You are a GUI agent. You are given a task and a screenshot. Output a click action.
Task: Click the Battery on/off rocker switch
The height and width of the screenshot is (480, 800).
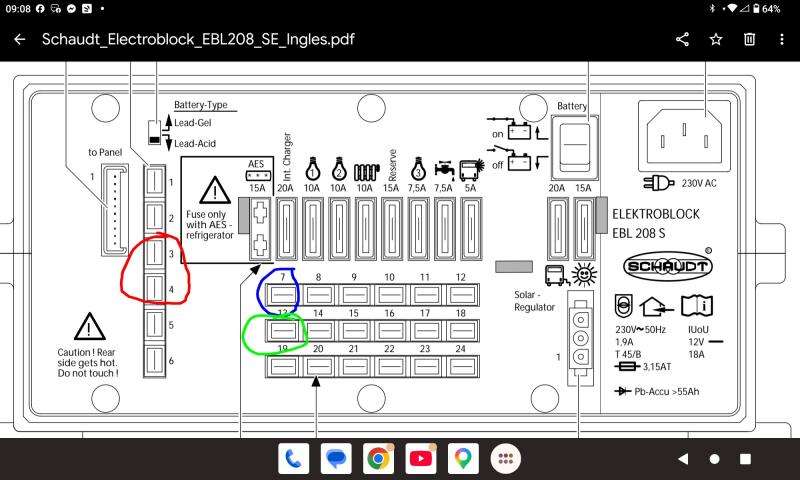575,146
